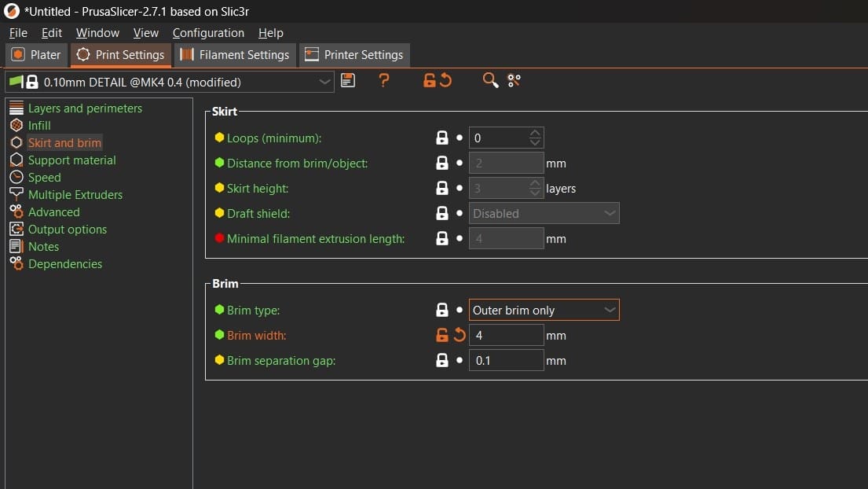
Task: Click the Minimal filament extrusion length field
Action: (x=506, y=238)
